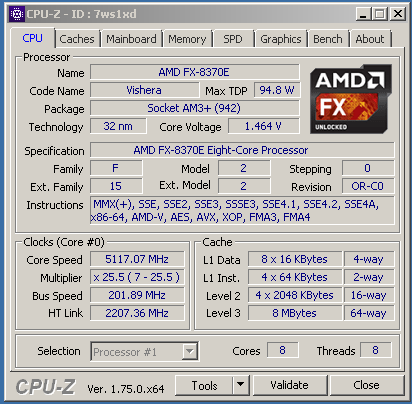
Task: Click the Core Speed value field
Action: pyautogui.click(x=137, y=259)
